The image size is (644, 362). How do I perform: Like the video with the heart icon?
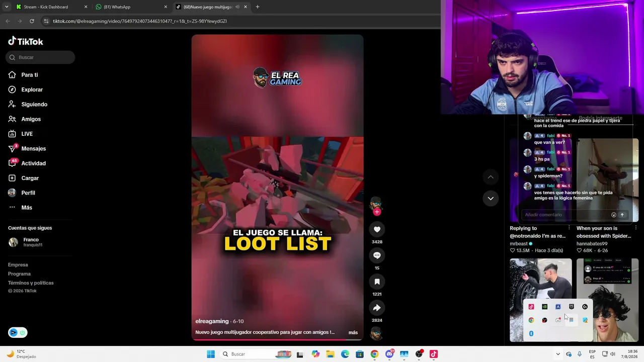tap(377, 229)
